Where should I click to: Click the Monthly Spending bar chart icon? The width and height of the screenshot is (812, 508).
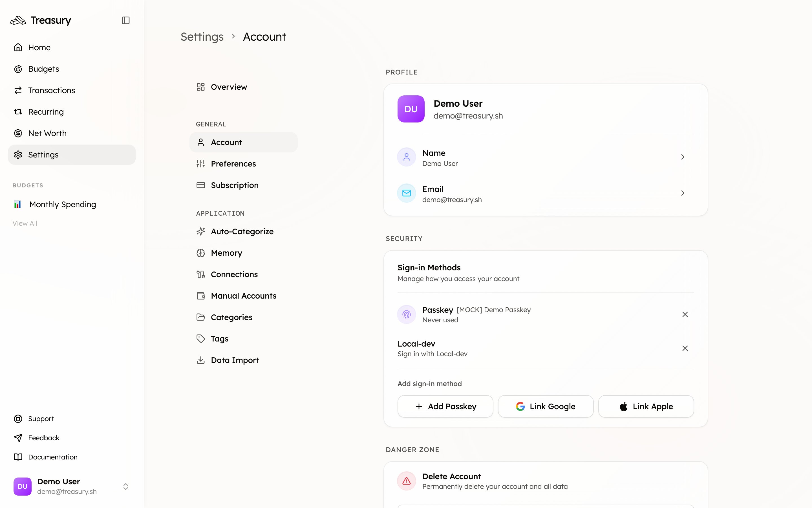[x=17, y=204]
